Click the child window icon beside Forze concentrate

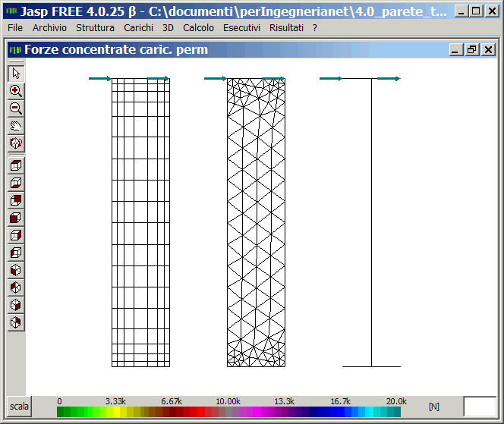pos(15,50)
